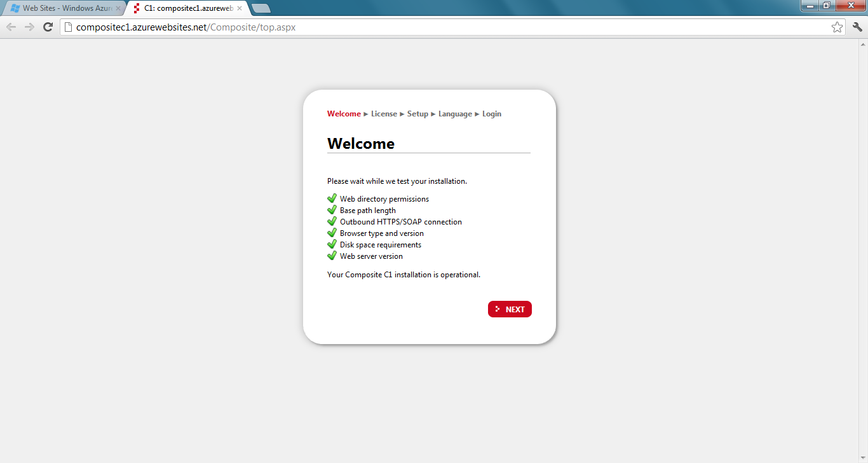Screen dimensions: 868x463
Task: Open a new tab with the new tab button
Action: click(261, 8)
